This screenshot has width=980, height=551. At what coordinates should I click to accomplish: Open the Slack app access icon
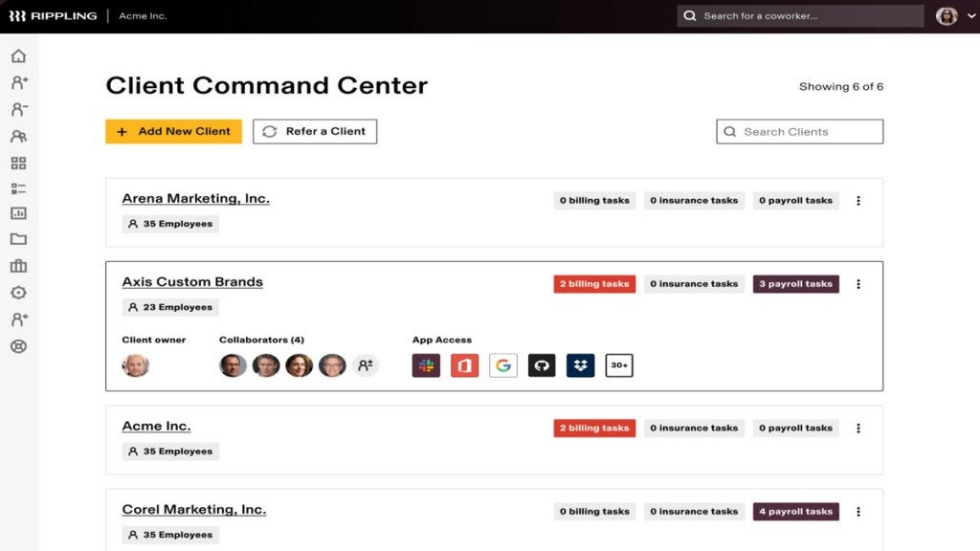click(426, 365)
